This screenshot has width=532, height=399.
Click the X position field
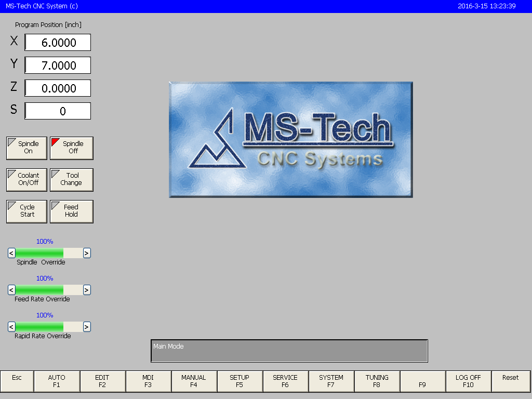[58, 43]
